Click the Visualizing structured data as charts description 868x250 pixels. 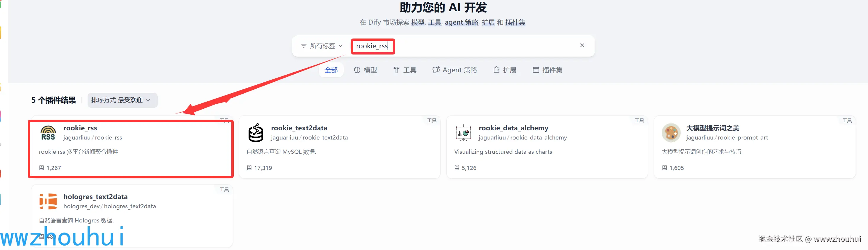(503, 152)
